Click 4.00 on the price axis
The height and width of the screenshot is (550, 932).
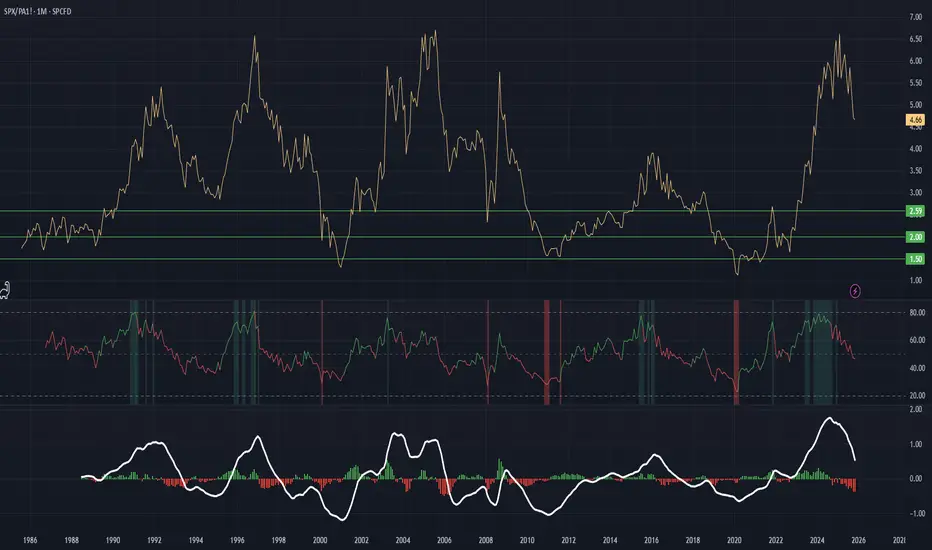pos(915,149)
